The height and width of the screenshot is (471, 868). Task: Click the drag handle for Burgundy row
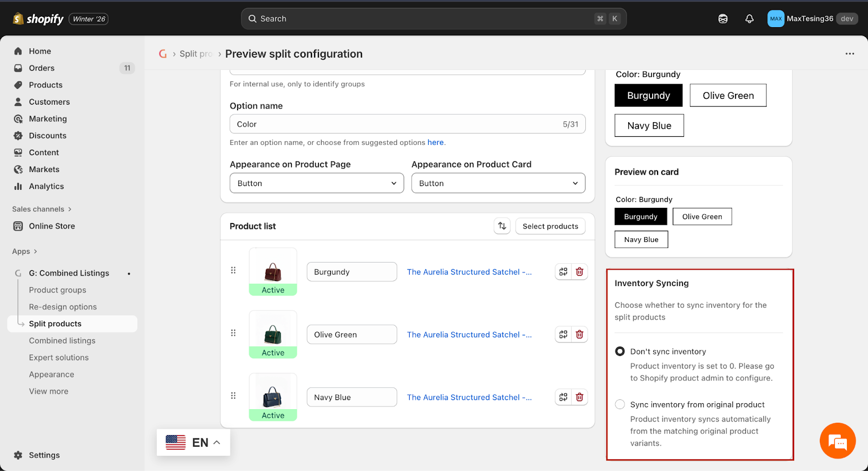[233, 270]
